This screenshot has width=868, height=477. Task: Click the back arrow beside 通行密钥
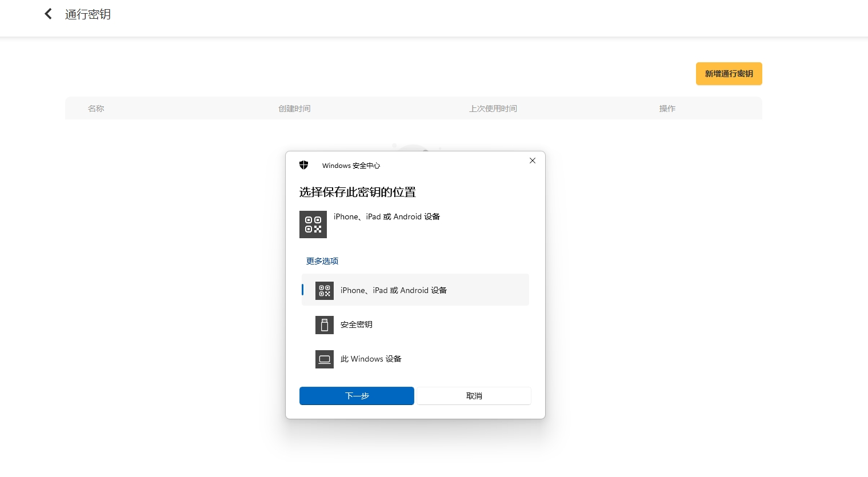coord(49,14)
